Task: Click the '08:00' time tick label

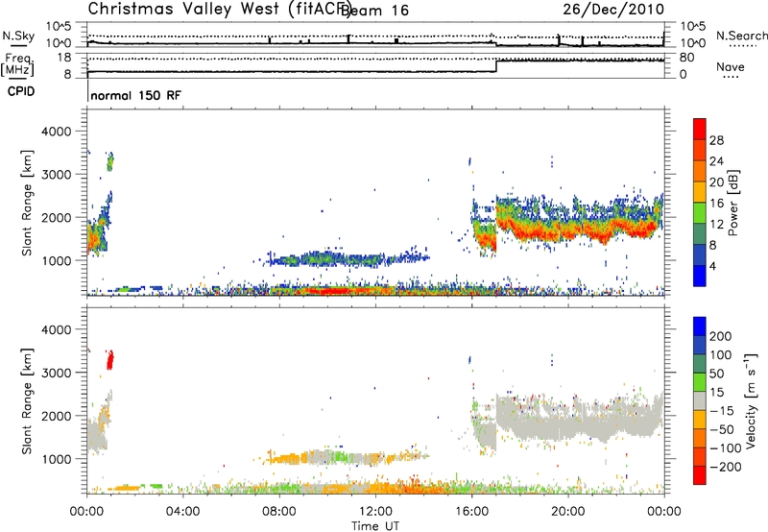Action: tap(279, 512)
